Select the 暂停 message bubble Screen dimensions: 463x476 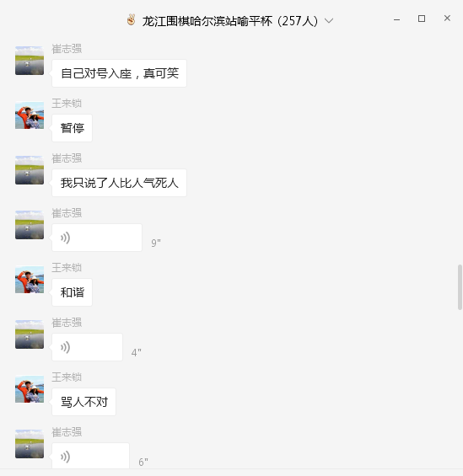[x=72, y=128]
